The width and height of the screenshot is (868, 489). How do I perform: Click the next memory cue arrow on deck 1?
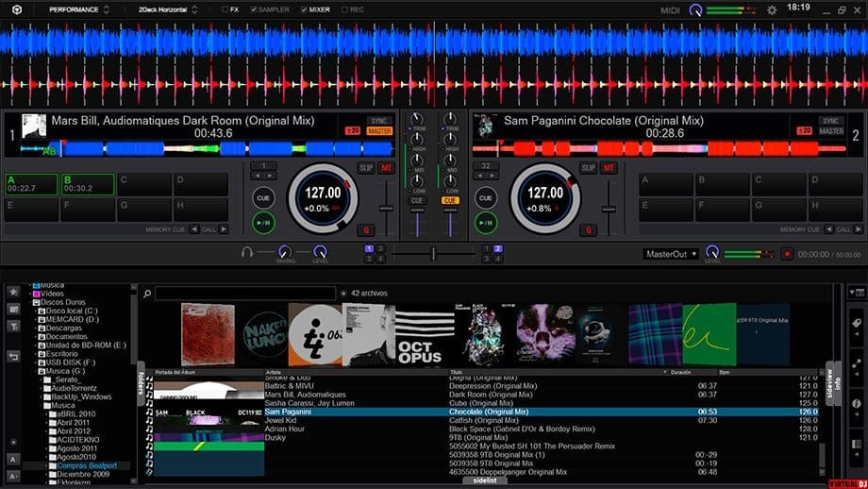click(x=223, y=229)
